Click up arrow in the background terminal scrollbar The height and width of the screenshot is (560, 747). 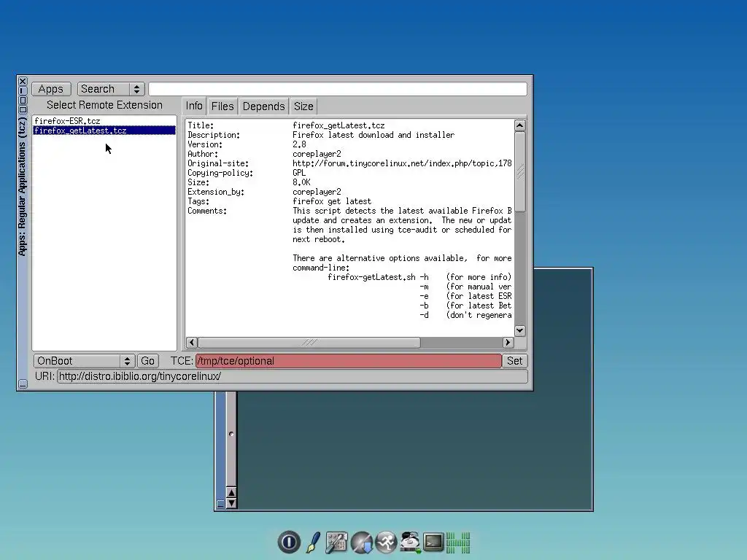(231, 492)
